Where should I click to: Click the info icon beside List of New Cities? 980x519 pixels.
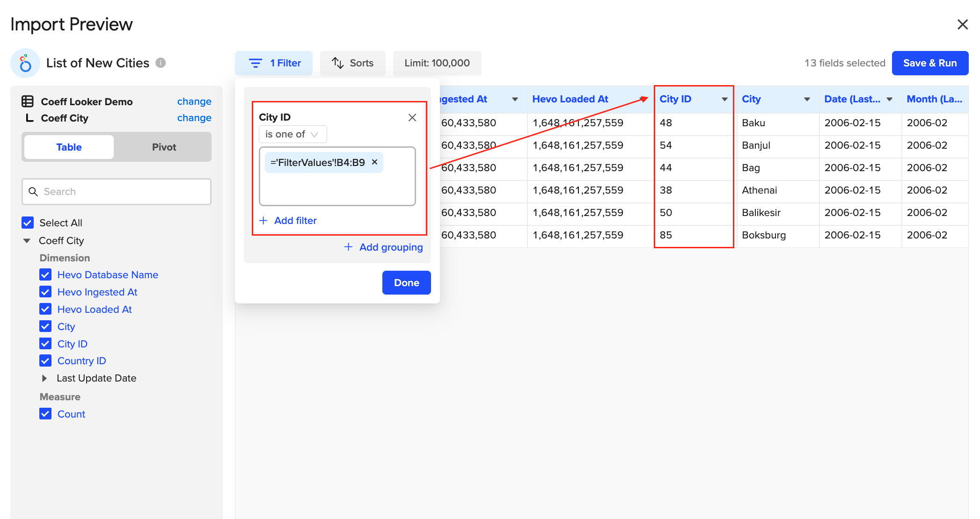click(x=161, y=63)
